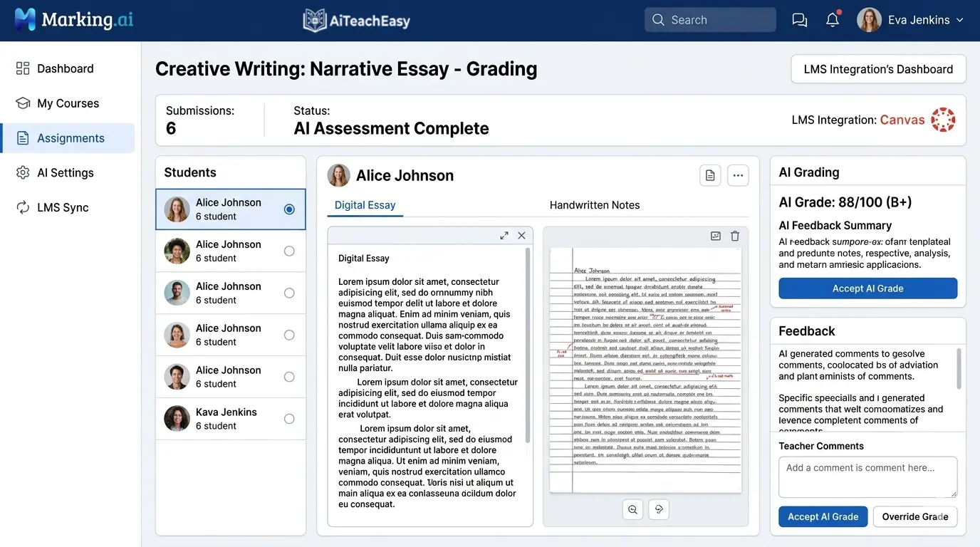
Task: Delete the handwritten notes via trash icon
Action: (734, 235)
